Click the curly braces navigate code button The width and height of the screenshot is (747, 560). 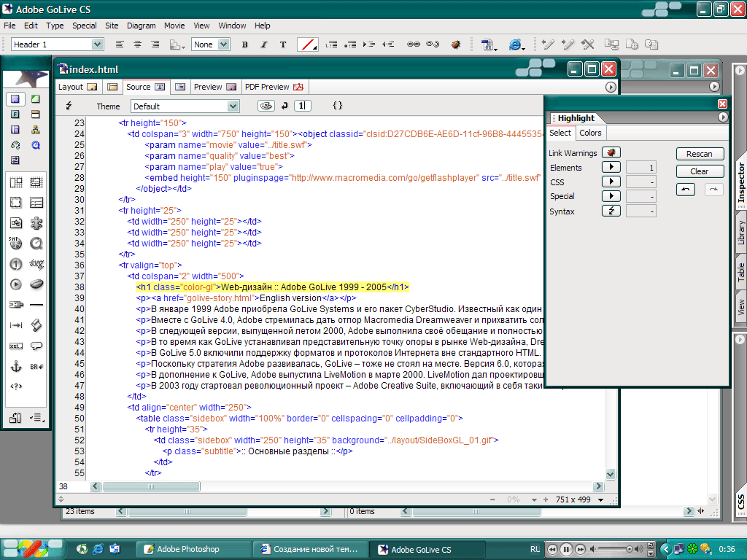coord(337,106)
